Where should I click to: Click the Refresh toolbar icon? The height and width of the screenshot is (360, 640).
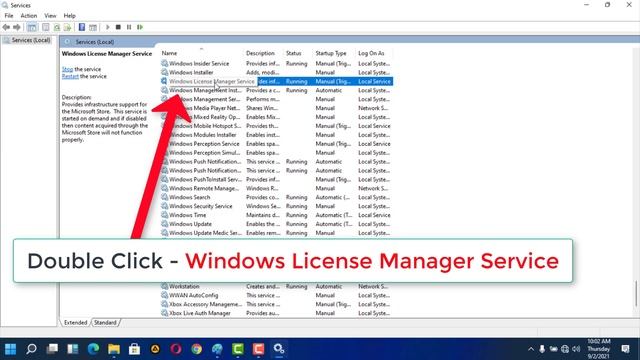pos(57,27)
